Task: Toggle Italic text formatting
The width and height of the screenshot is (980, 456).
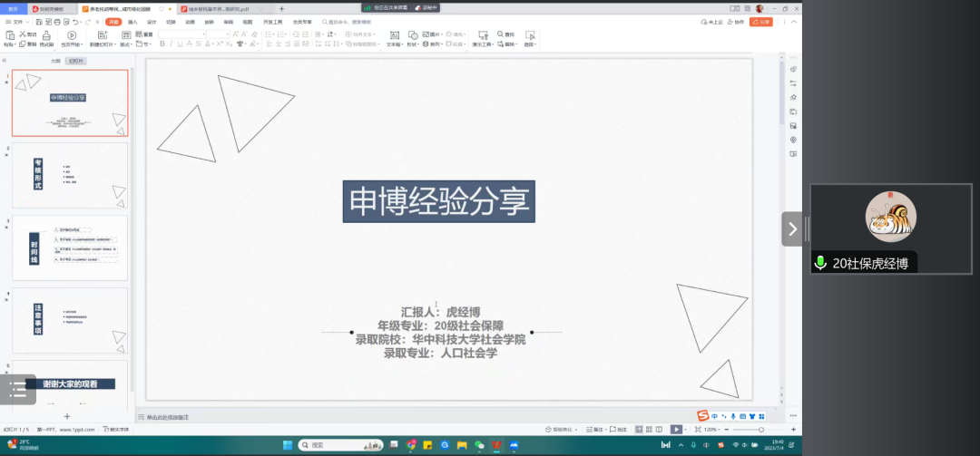Action: coord(172,44)
